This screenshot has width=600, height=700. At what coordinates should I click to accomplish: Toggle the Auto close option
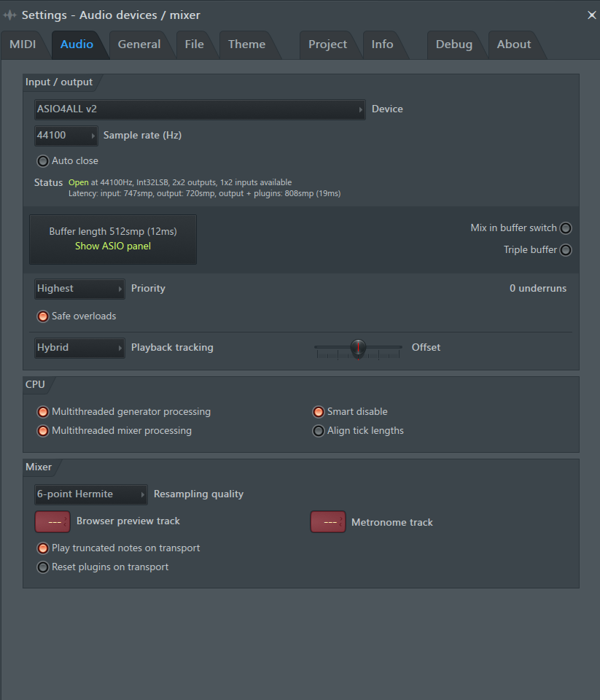(43, 161)
